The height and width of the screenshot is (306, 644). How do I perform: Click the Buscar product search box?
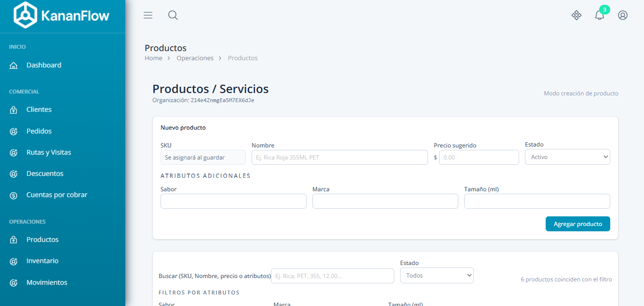[332, 276]
